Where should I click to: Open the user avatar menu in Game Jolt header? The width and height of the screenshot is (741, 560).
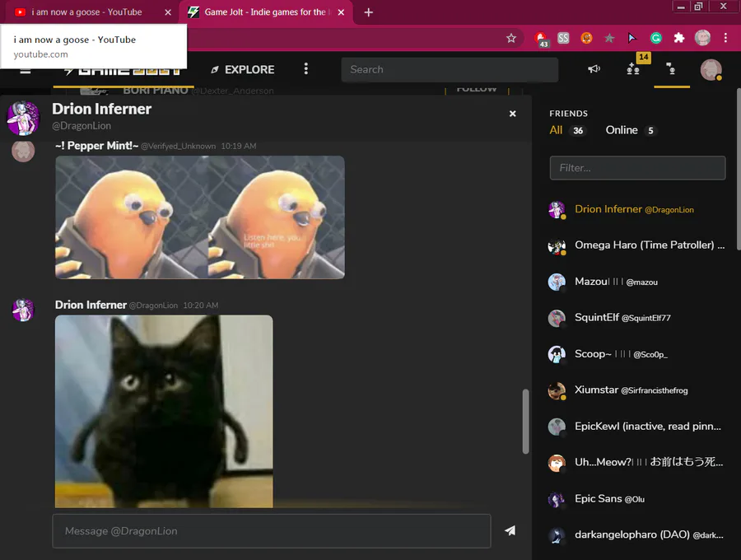coord(711,69)
